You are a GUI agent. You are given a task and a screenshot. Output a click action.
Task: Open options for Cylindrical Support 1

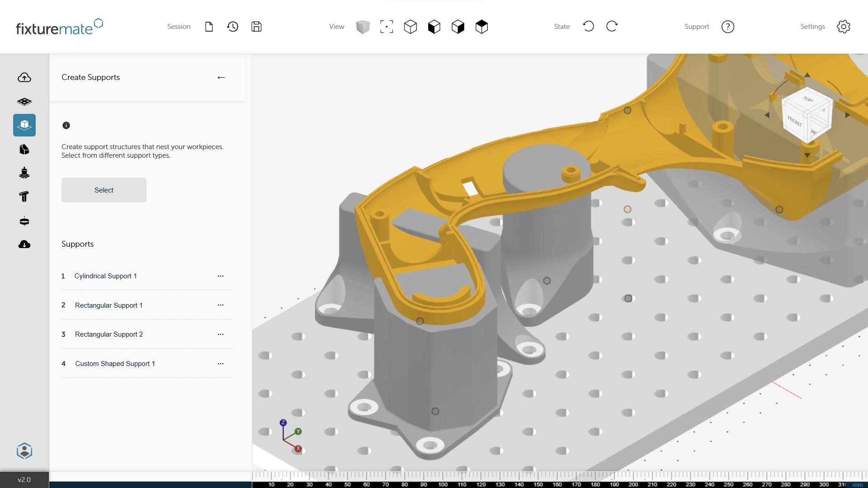[221, 276]
